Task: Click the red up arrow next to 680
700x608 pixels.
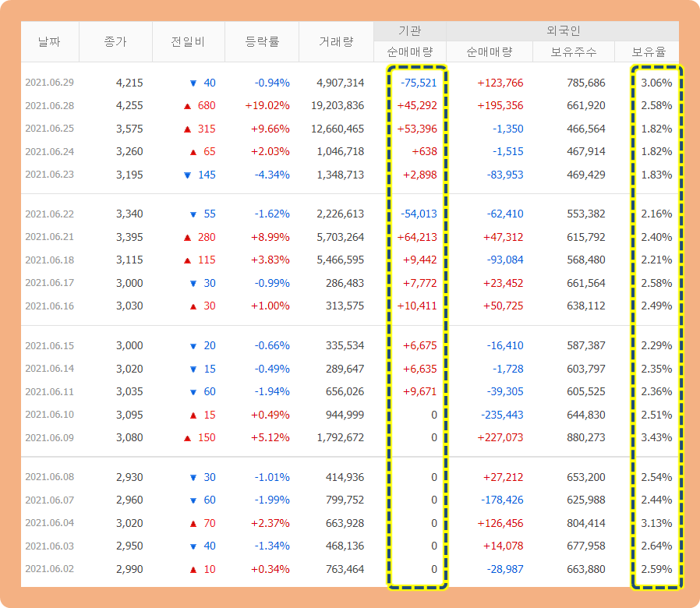Action: [x=188, y=106]
